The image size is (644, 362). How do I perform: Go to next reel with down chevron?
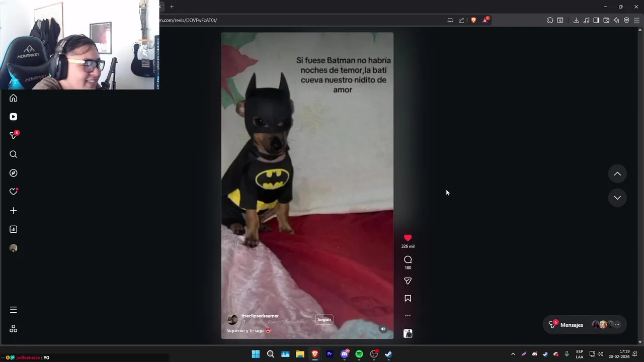pos(617,198)
